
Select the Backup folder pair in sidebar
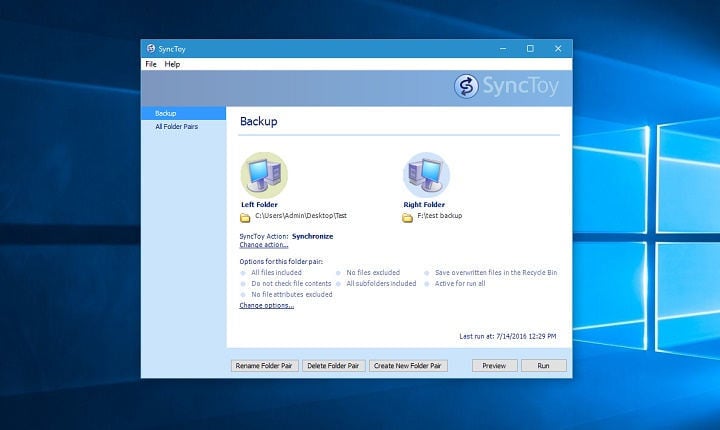click(x=183, y=113)
